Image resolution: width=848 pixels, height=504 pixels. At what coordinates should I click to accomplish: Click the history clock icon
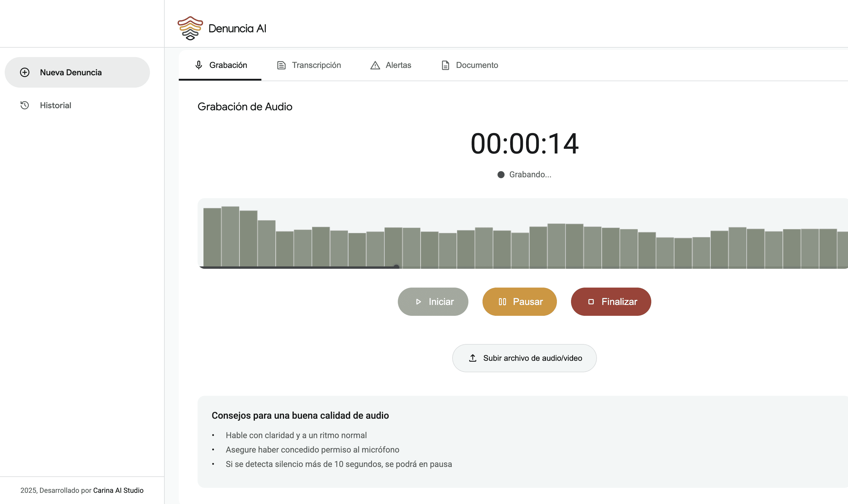click(24, 105)
